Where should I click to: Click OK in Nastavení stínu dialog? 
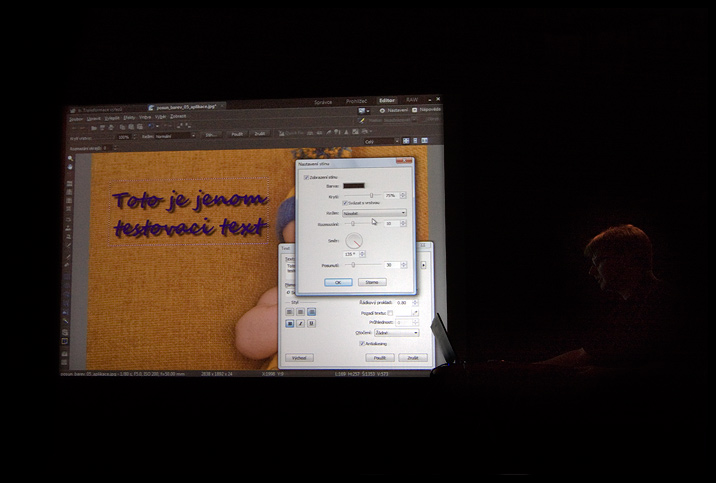tap(338, 282)
